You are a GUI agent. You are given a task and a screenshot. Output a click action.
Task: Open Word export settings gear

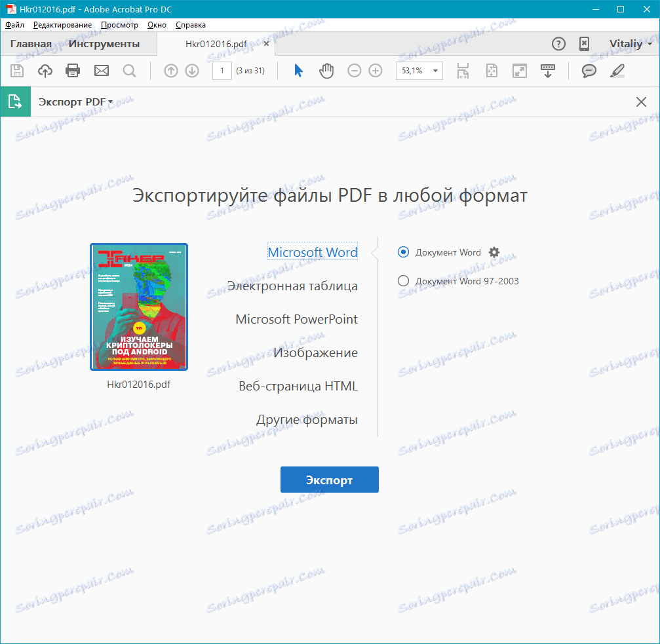[x=494, y=252]
